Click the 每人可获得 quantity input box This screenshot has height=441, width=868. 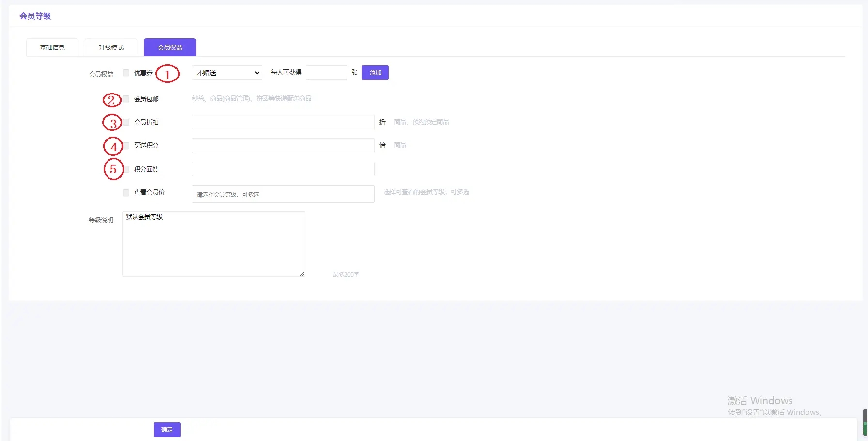(326, 73)
